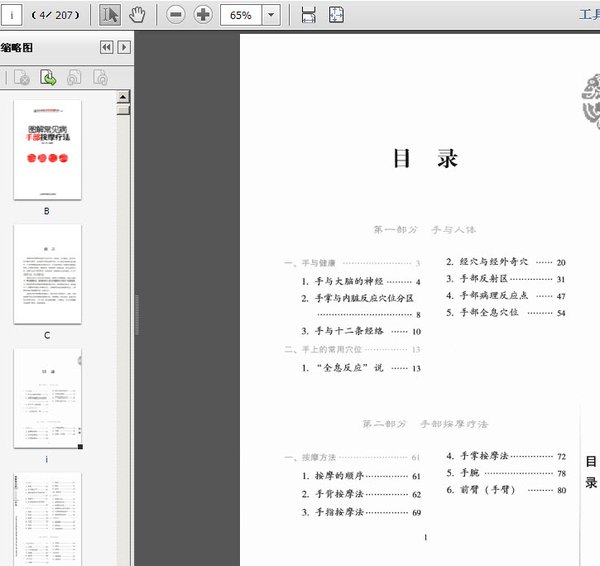Screen dimensions: 600x566
Task: Click the thumbnail scrollbar up arrow
Action: (123, 97)
